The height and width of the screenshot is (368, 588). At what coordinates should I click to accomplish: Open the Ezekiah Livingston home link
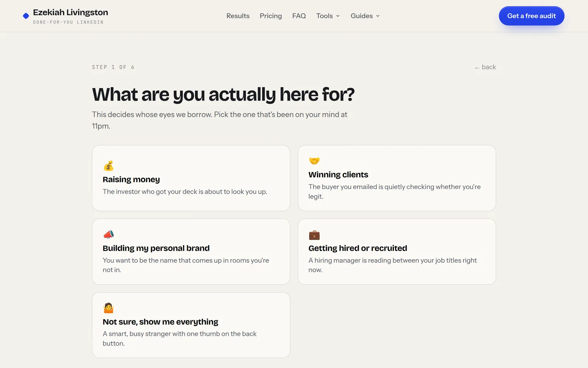point(66,16)
